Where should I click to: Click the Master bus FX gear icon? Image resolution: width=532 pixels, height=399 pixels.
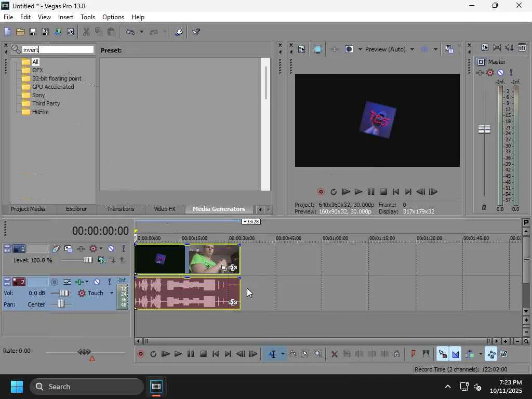[x=490, y=72]
